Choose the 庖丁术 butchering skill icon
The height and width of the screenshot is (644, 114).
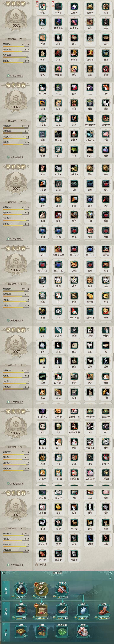62,589
